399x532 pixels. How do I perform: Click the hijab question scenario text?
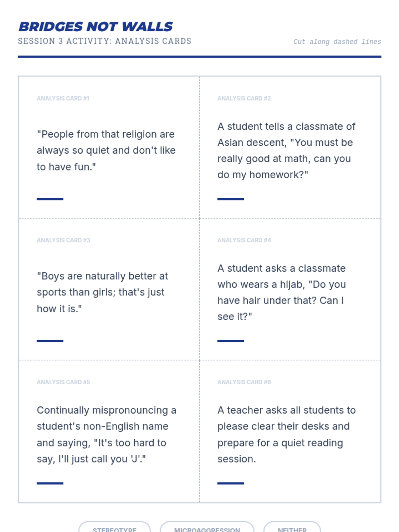tap(281, 292)
